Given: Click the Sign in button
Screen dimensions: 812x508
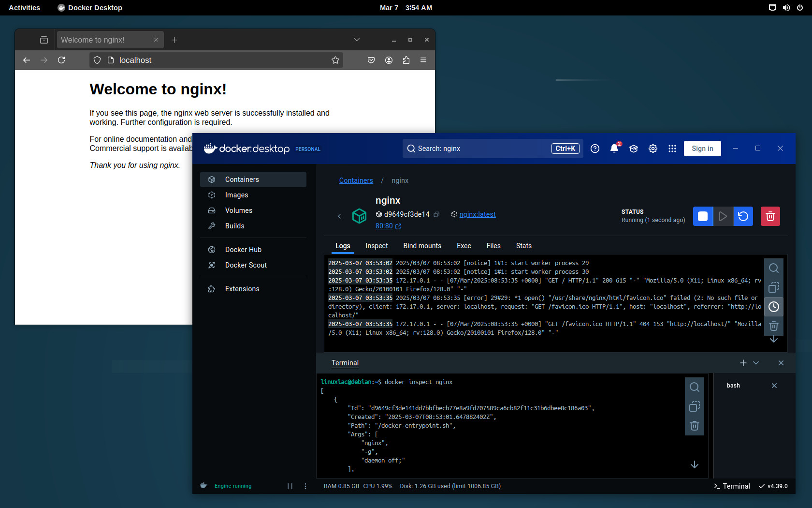Looking at the screenshot, I should pyautogui.click(x=702, y=149).
